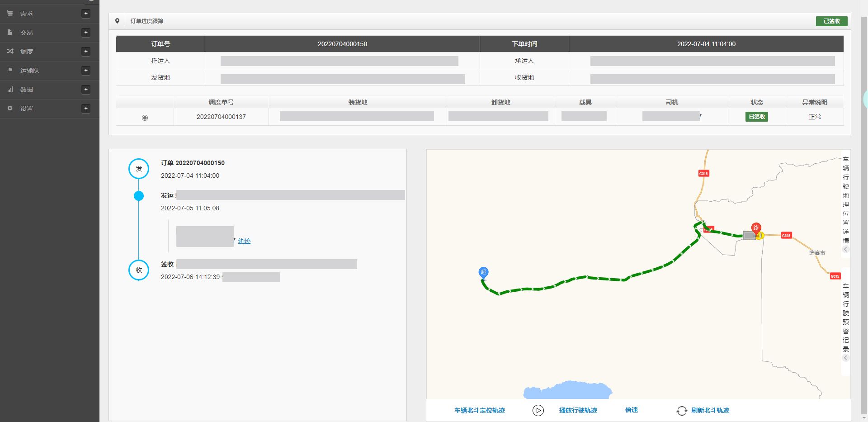The width and height of the screenshot is (868, 422).
Task: Open the 运输队 sidebar menu
Action: (x=30, y=71)
